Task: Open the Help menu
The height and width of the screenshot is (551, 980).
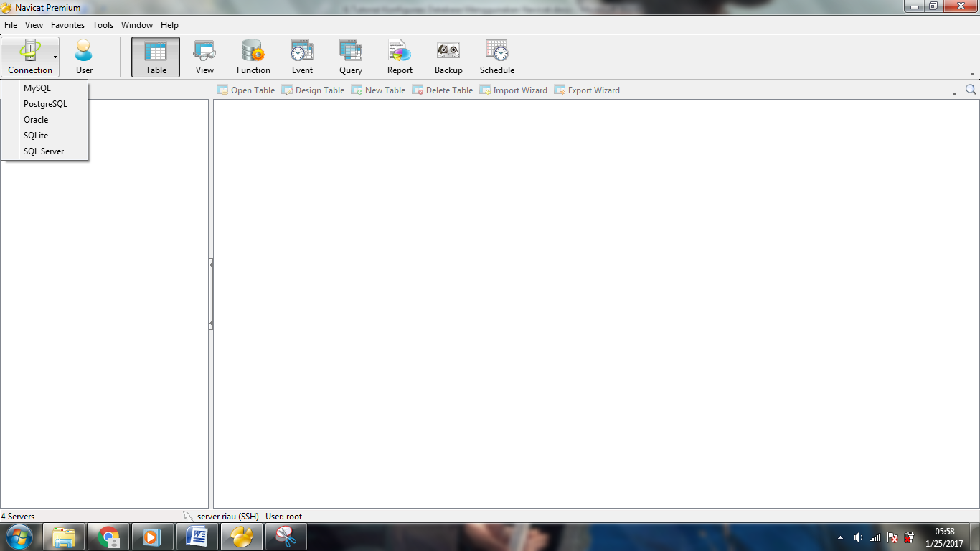Action: pos(169,25)
